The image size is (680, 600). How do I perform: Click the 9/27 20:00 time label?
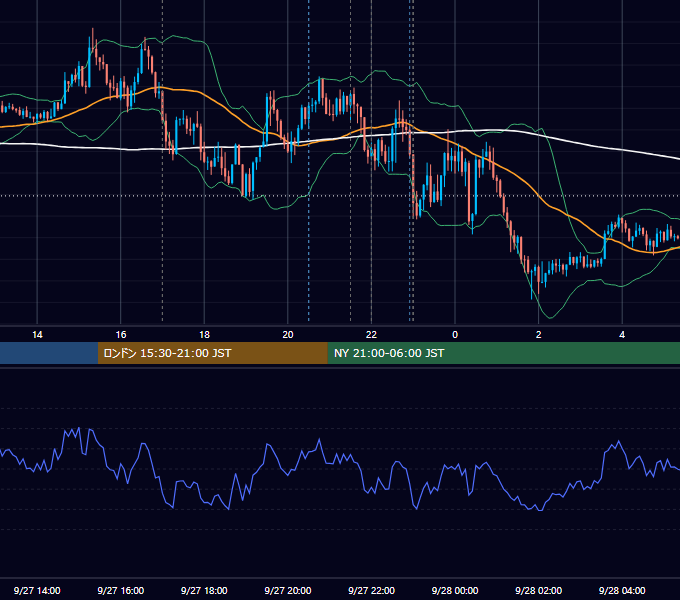tap(288, 590)
